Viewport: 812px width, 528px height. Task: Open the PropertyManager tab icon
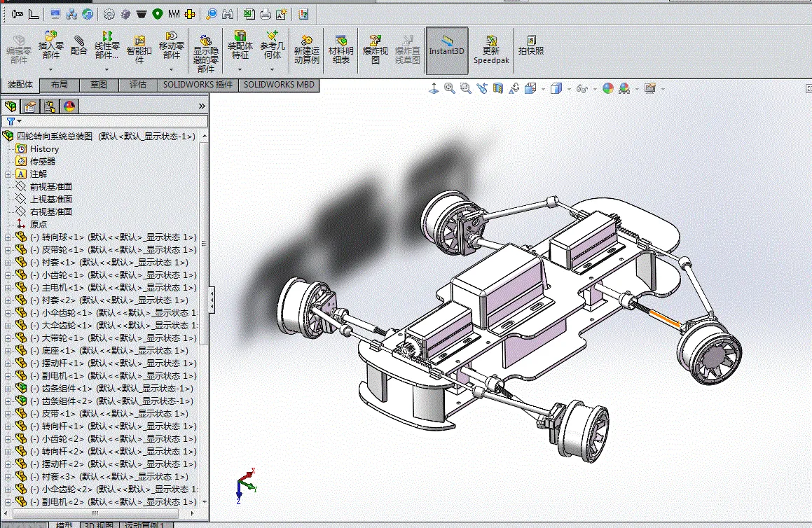click(x=30, y=106)
